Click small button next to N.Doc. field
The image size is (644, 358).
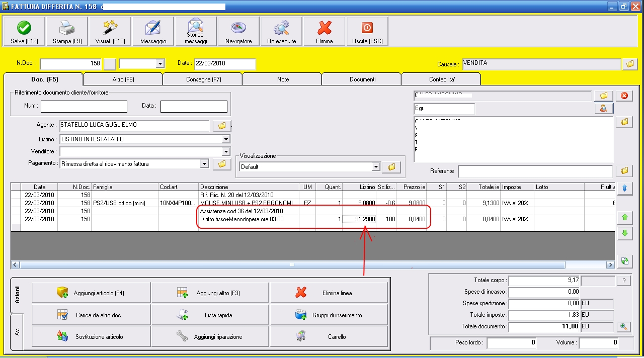(110, 64)
